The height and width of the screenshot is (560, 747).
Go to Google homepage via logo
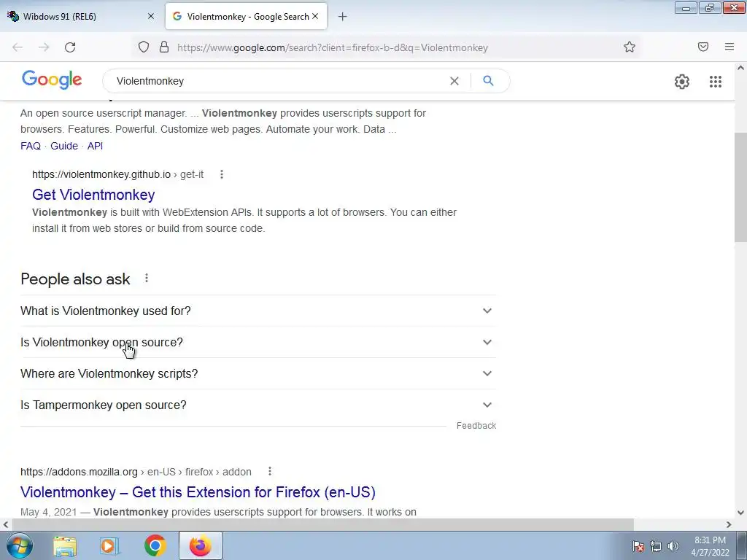pyautogui.click(x=52, y=80)
